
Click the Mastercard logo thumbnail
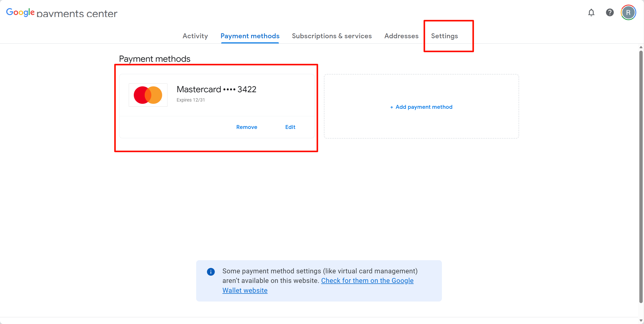point(148,95)
